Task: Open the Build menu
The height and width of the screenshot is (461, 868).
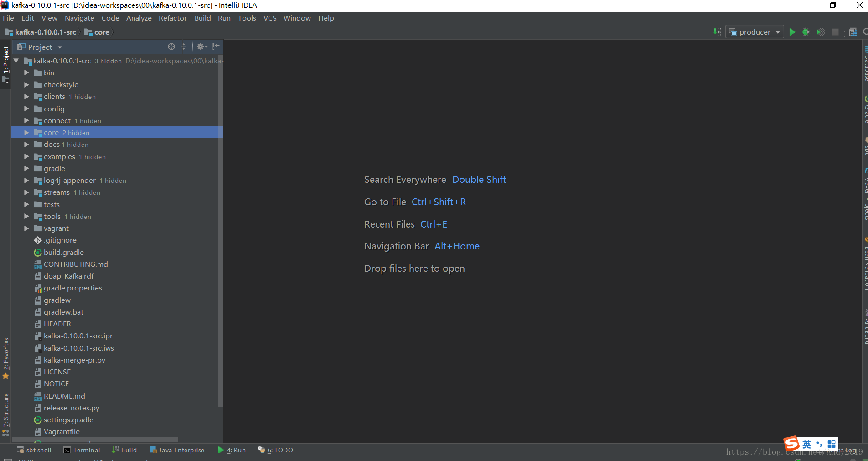Action: (x=202, y=18)
